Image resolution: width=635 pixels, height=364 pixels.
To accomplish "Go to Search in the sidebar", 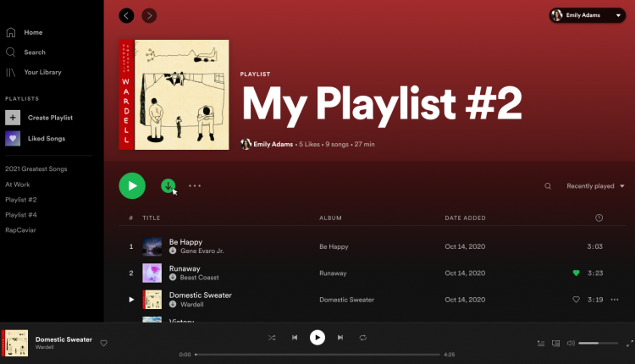I will pos(35,52).
